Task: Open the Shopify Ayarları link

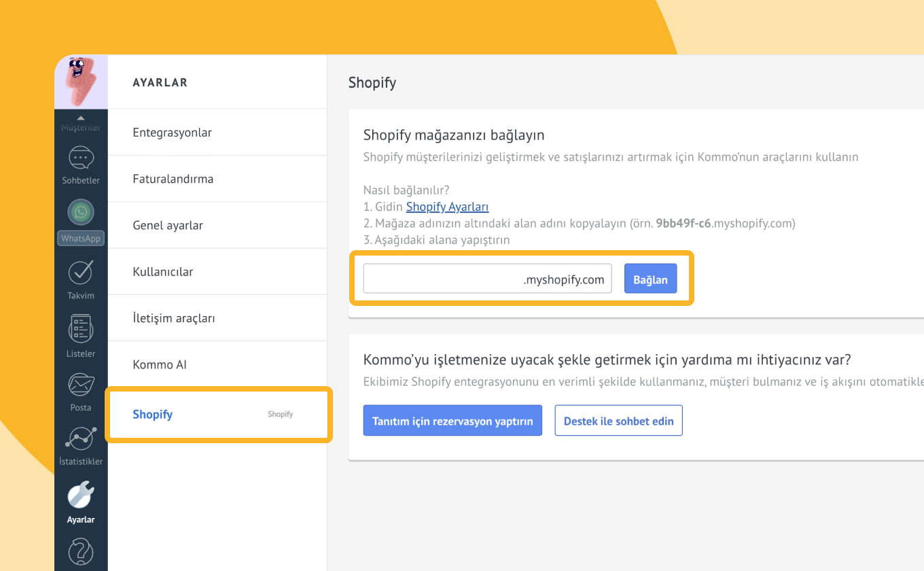Action: tap(447, 207)
